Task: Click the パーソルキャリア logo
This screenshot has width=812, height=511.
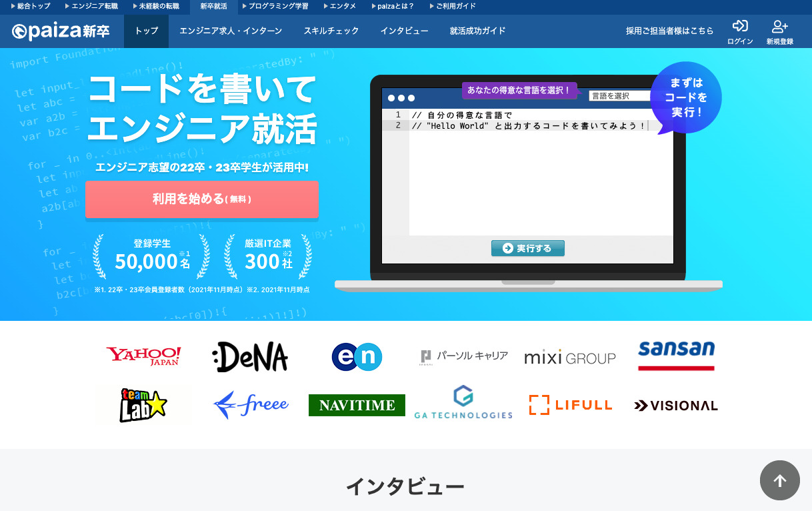Action: click(x=464, y=357)
